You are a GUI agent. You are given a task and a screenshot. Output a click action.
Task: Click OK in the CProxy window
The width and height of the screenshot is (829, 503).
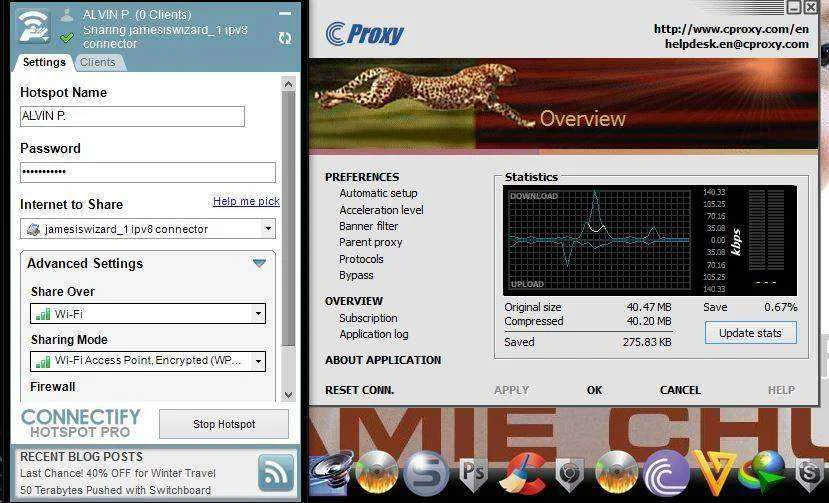pos(594,390)
